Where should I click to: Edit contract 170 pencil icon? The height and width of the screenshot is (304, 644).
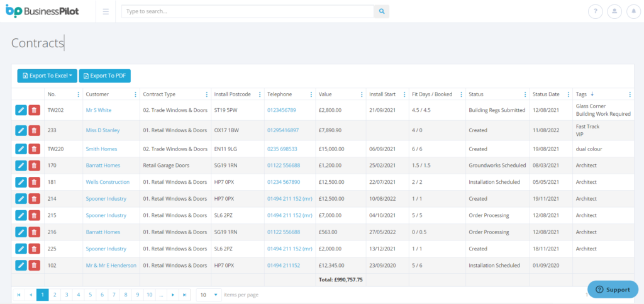coord(21,166)
